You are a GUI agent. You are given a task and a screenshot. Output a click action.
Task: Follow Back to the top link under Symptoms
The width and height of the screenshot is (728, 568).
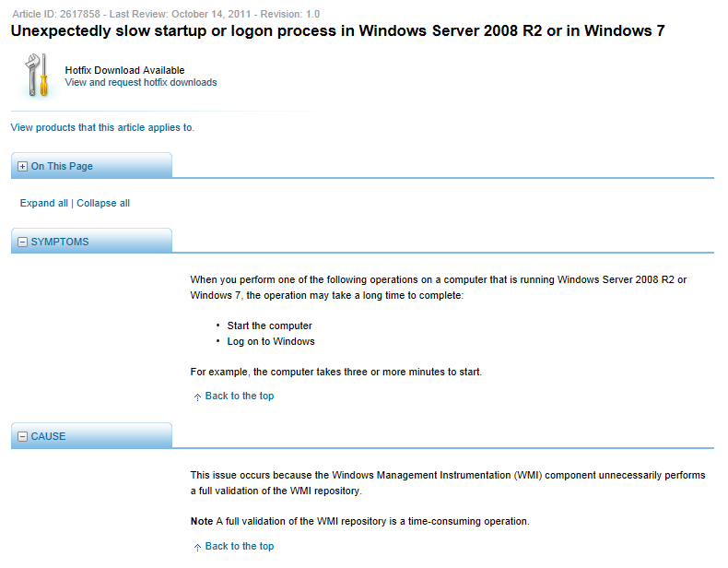point(240,396)
